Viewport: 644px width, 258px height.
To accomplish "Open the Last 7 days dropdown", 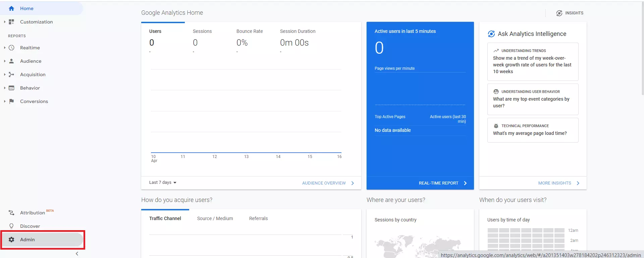I will pos(163,183).
